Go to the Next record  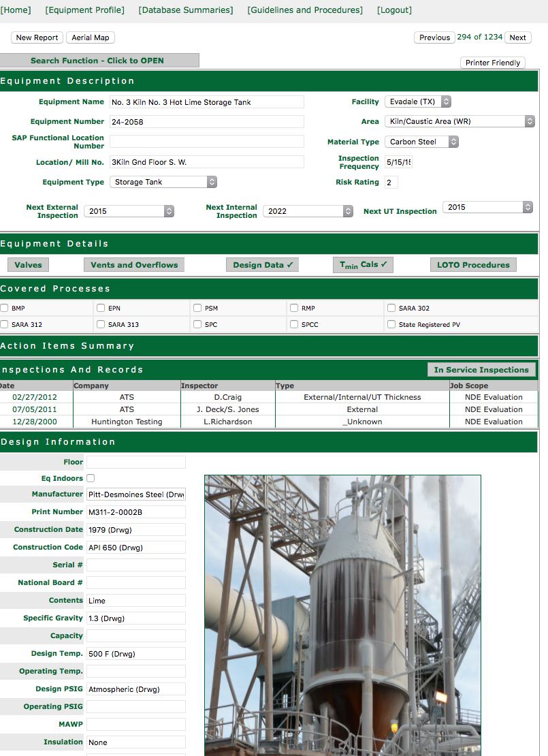(517, 37)
